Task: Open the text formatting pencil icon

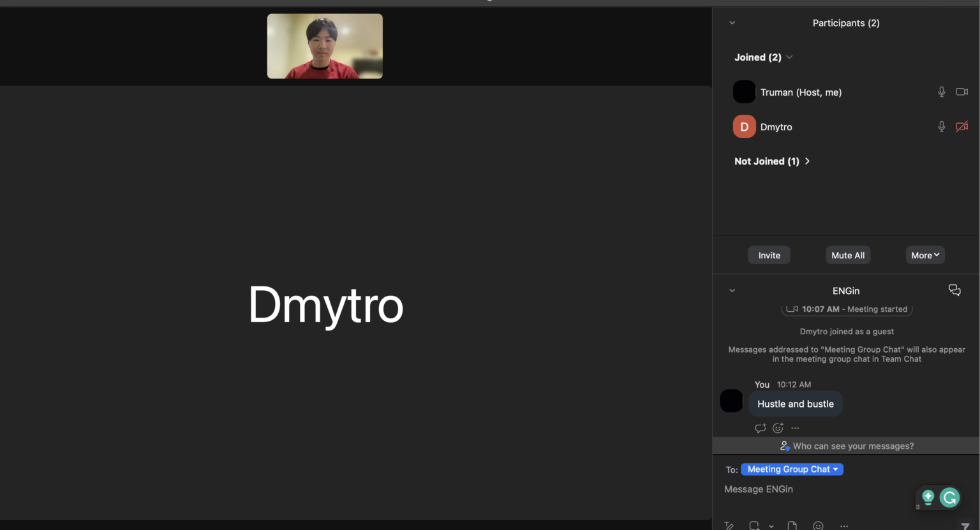Action: click(729, 526)
